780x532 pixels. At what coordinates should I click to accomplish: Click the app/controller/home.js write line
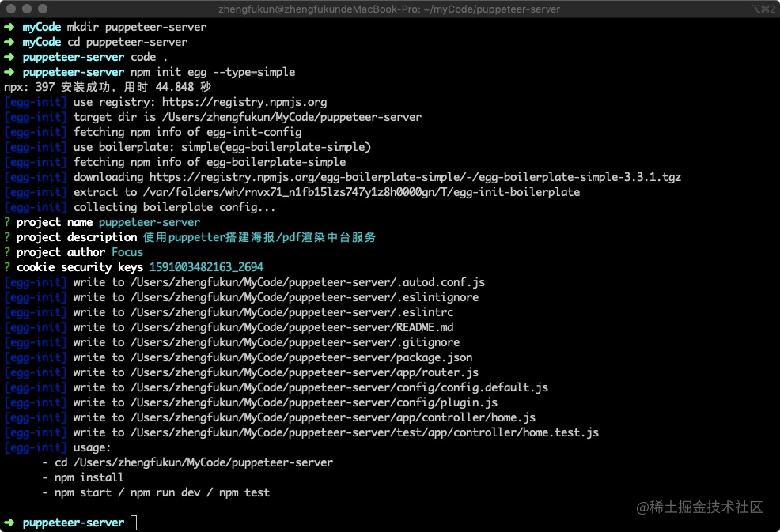pyautogui.click(x=270, y=417)
